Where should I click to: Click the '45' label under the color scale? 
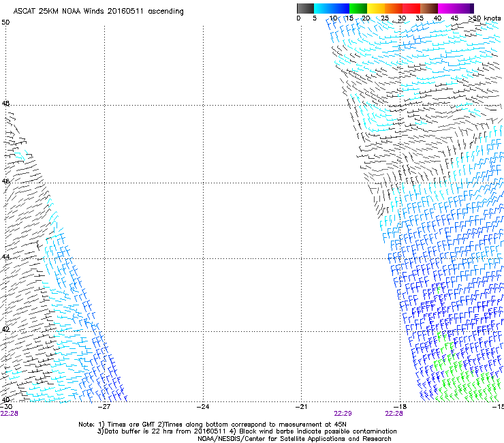tap(454, 18)
